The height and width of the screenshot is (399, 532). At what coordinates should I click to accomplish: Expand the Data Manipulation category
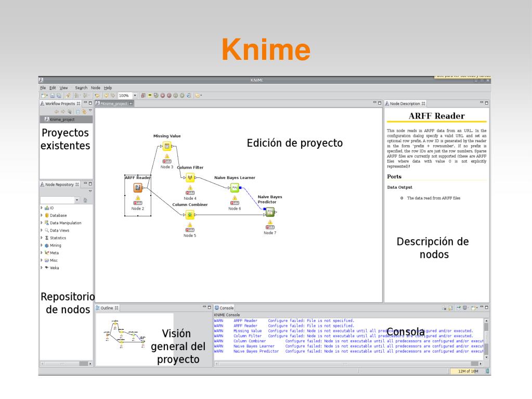tap(42, 223)
